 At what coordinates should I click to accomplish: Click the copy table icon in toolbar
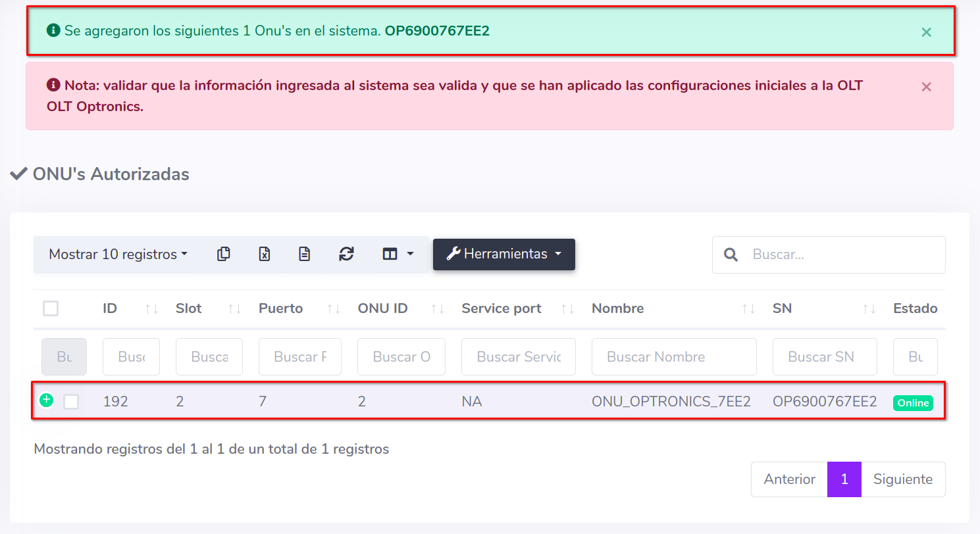tap(224, 254)
